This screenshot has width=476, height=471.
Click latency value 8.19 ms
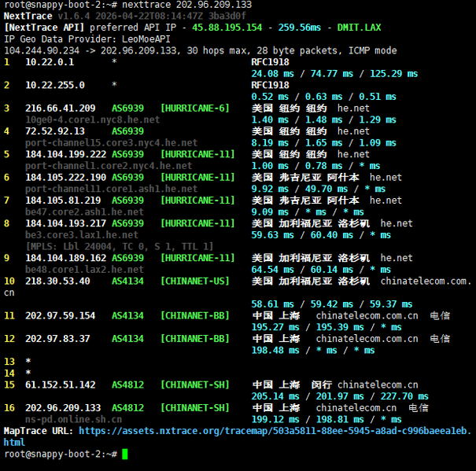tap(270, 143)
